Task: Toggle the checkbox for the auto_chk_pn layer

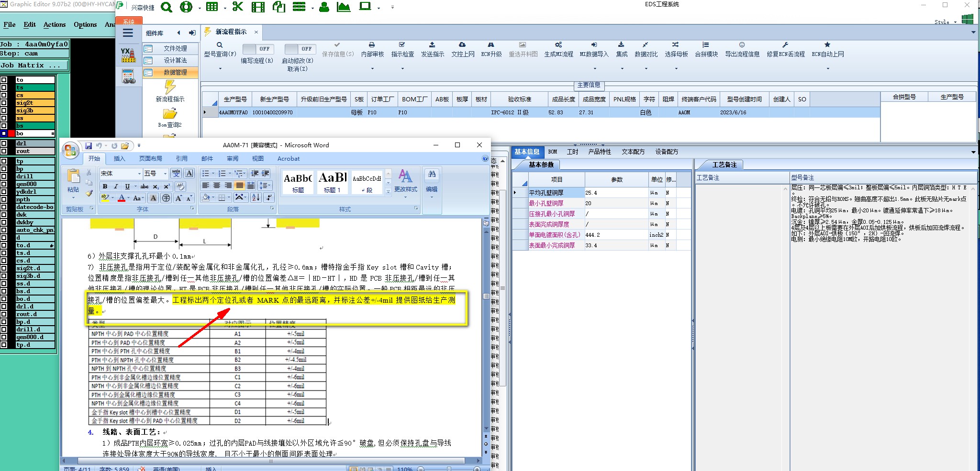Action: click(4, 230)
